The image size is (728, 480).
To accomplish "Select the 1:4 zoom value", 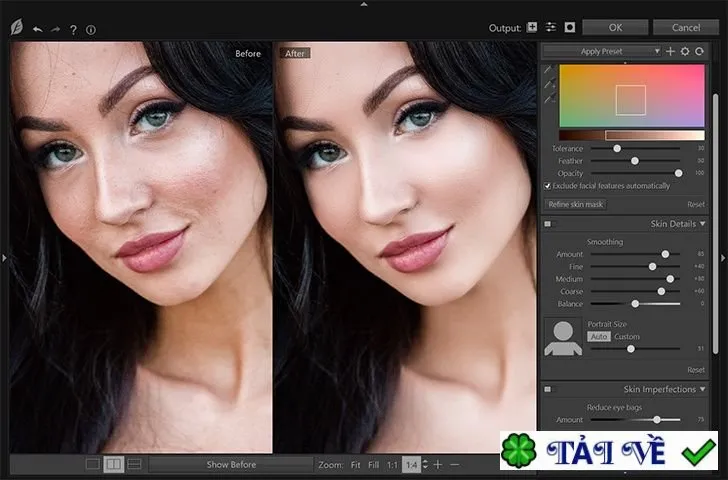I will click(x=411, y=465).
